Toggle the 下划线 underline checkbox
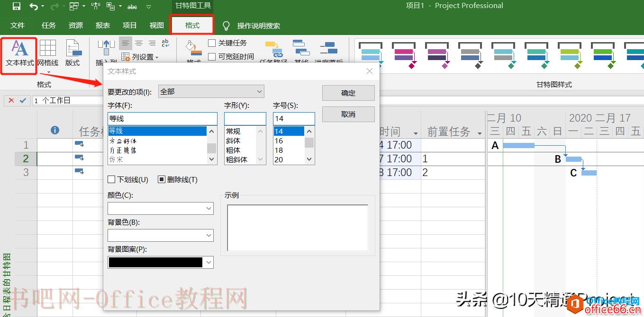This screenshot has width=644, height=317. pyautogui.click(x=111, y=179)
